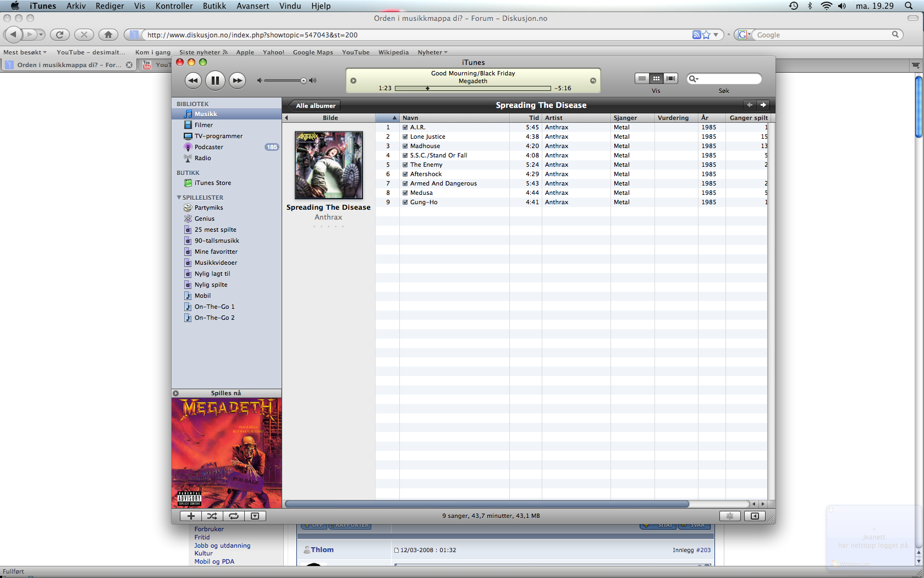This screenshot has width=924, height=578.
Task: Open Mest besøkt bookmarks dropdown in browser
Action: 25,52
